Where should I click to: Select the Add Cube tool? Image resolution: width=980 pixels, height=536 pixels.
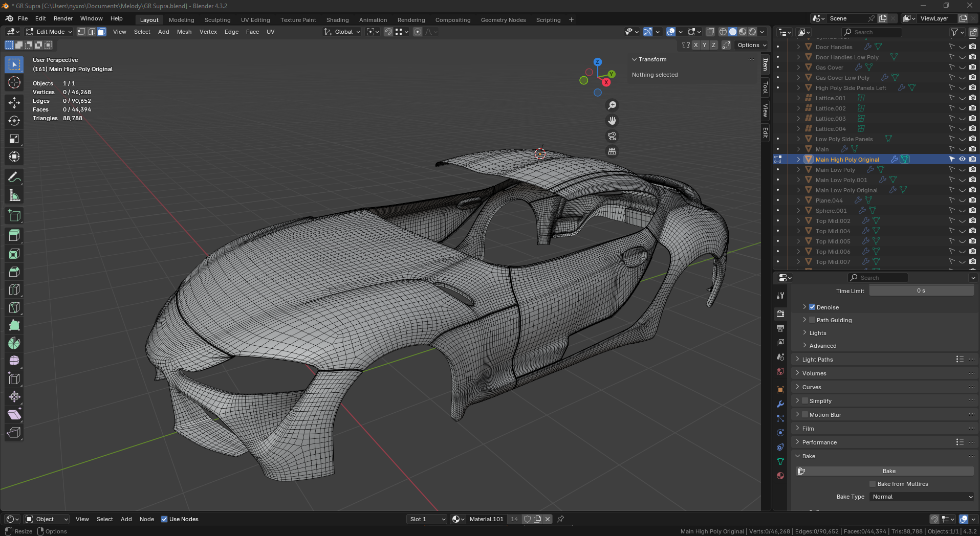pyautogui.click(x=14, y=216)
